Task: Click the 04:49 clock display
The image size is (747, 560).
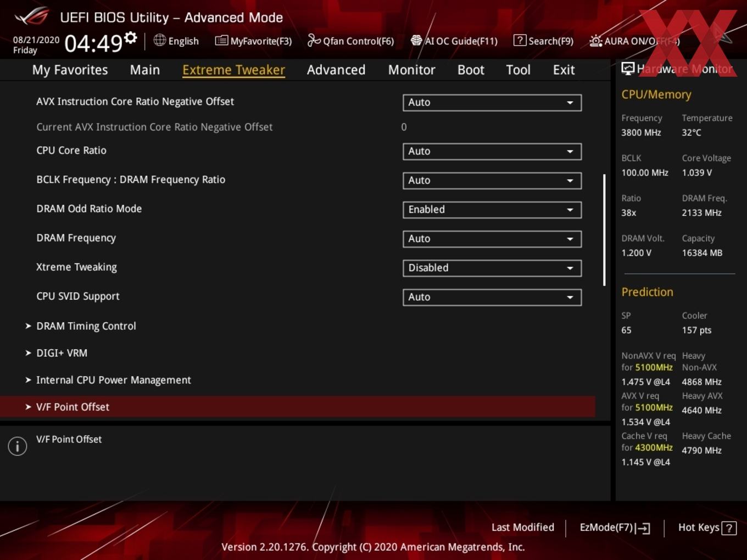Action: pos(93,43)
